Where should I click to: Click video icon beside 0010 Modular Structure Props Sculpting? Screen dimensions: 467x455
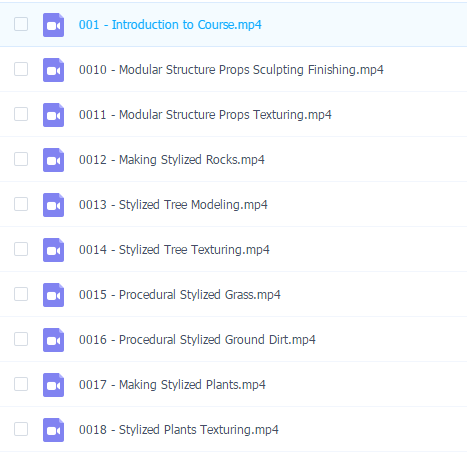pos(53,70)
